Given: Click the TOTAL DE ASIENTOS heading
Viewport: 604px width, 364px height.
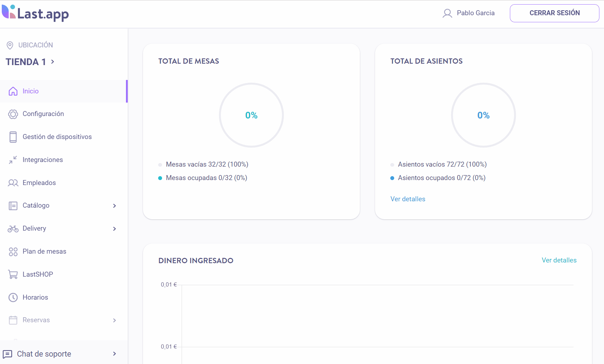Looking at the screenshot, I should click(426, 61).
